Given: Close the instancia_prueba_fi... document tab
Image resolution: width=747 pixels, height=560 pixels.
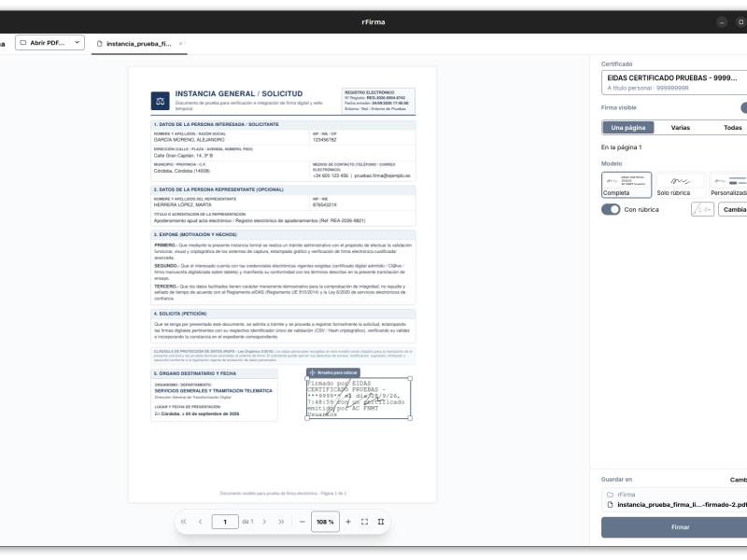Looking at the screenshot, I should pyautogui.click(x=180, y=43).
